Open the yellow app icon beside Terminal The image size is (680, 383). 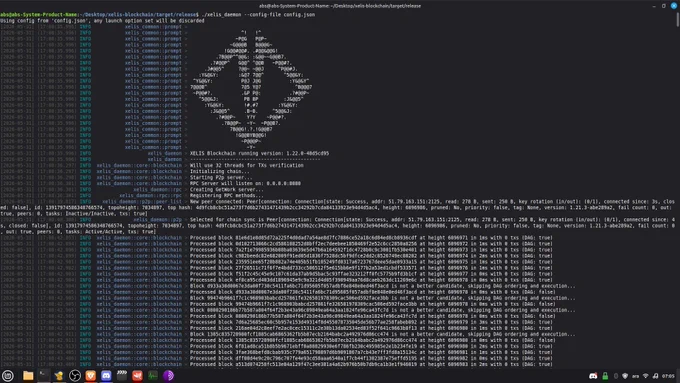pyautogui.click(x=59, y=376)
